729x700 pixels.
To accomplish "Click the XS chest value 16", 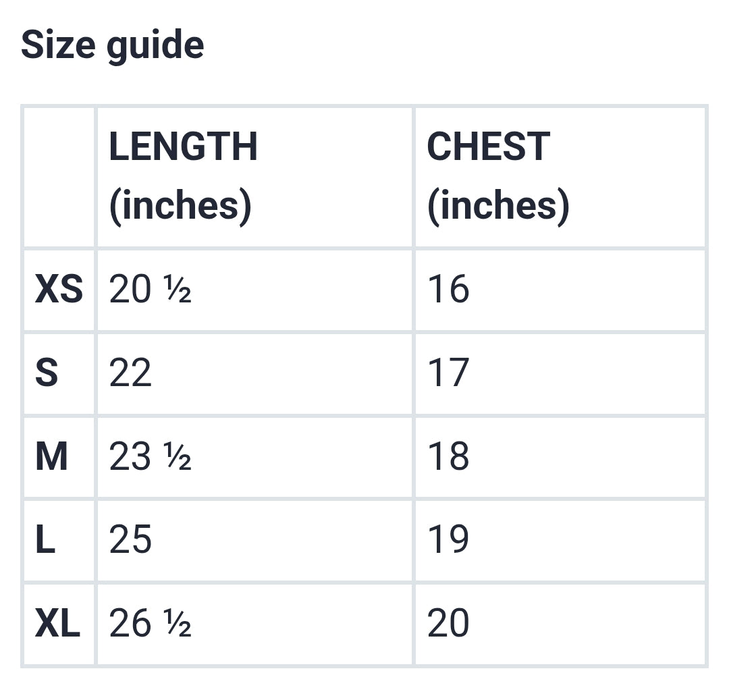I will pos(448,290).
